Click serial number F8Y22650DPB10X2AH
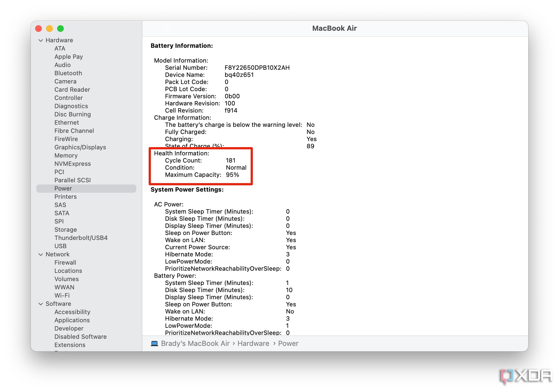 coord(257,68)
